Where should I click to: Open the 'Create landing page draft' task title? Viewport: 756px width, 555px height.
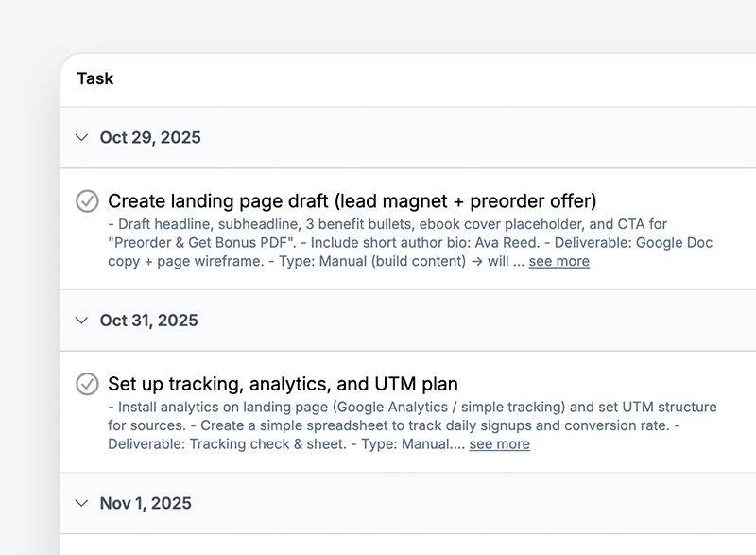(352, 200)
